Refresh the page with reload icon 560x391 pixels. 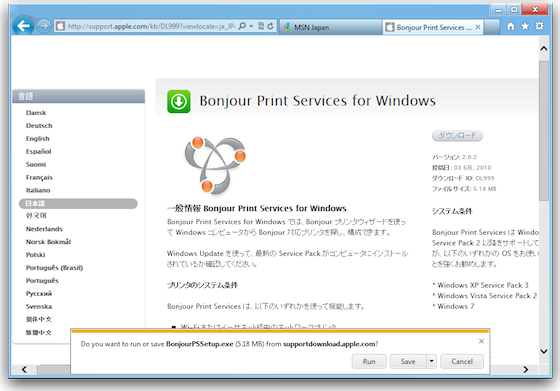click(270, 26)
